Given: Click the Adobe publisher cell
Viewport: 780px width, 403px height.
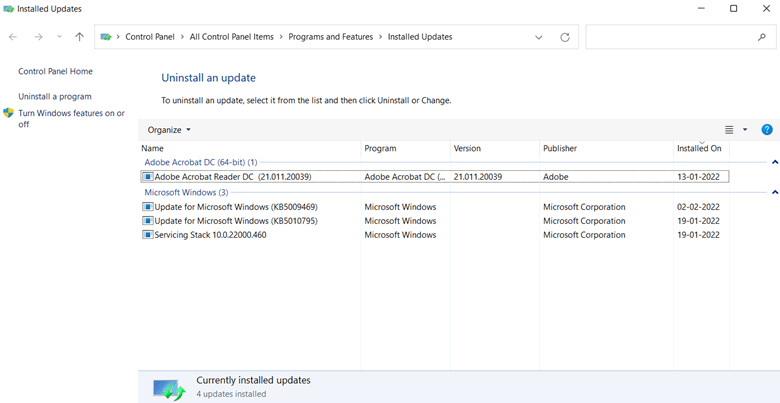Looking at the screenshot, I should [x=556, y=177].
